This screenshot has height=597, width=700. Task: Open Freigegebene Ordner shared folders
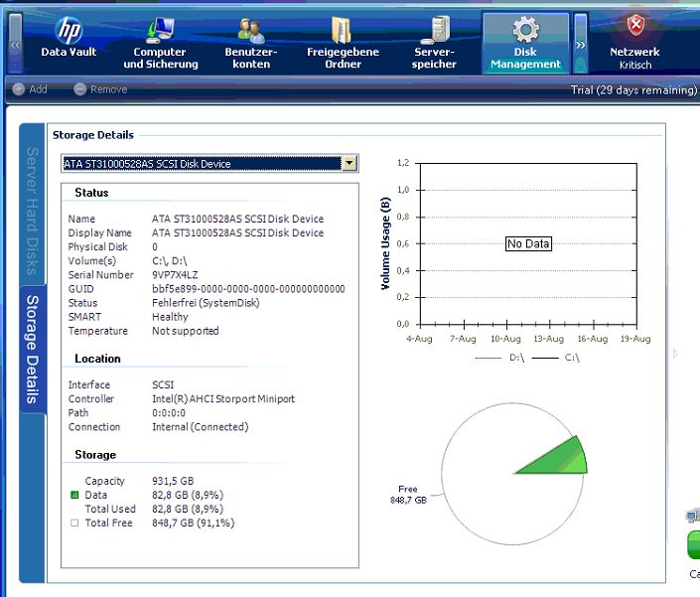pyautogui.click(x=343, y=43)
